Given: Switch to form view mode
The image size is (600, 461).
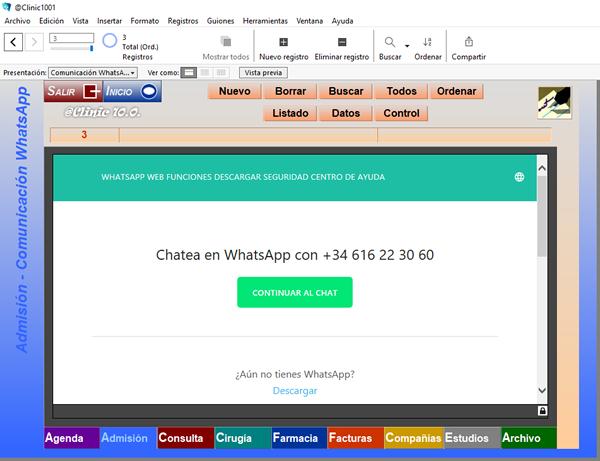Looking at the screenshot, I should pos(189,72).
